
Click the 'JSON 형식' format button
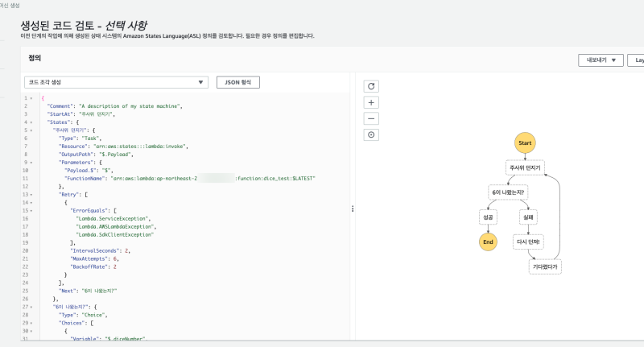pos(237,82)
